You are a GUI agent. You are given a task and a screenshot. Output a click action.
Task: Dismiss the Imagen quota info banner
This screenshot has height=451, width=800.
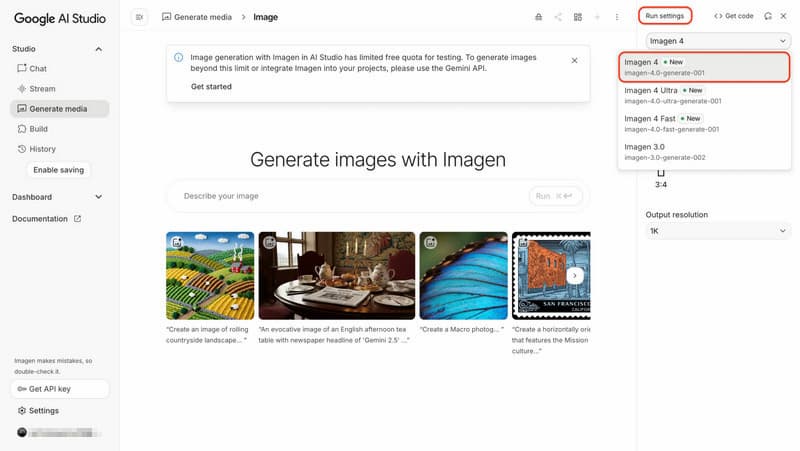click(x=574, y=60)
